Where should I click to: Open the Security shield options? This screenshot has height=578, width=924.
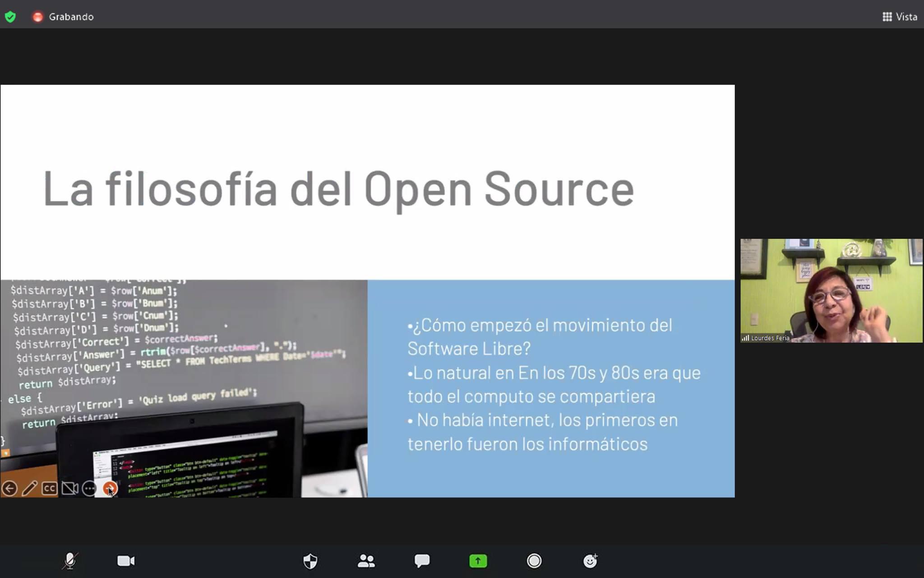[310, 561]
